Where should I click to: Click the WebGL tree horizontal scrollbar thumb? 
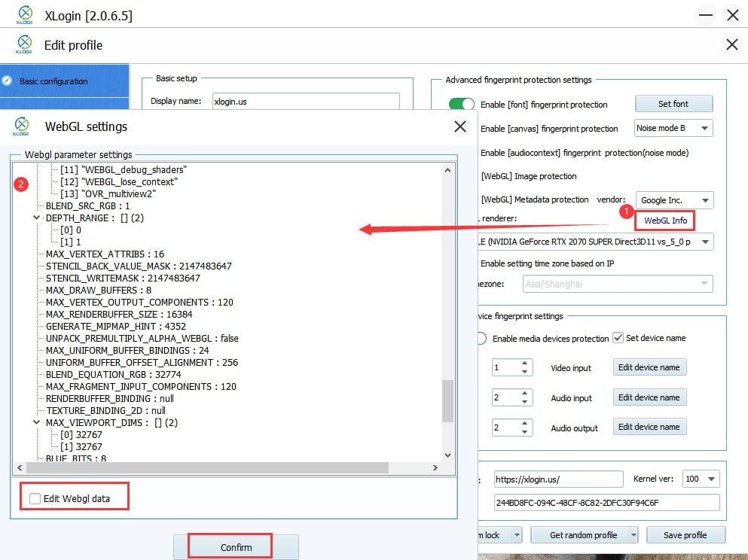pos(207,468)
